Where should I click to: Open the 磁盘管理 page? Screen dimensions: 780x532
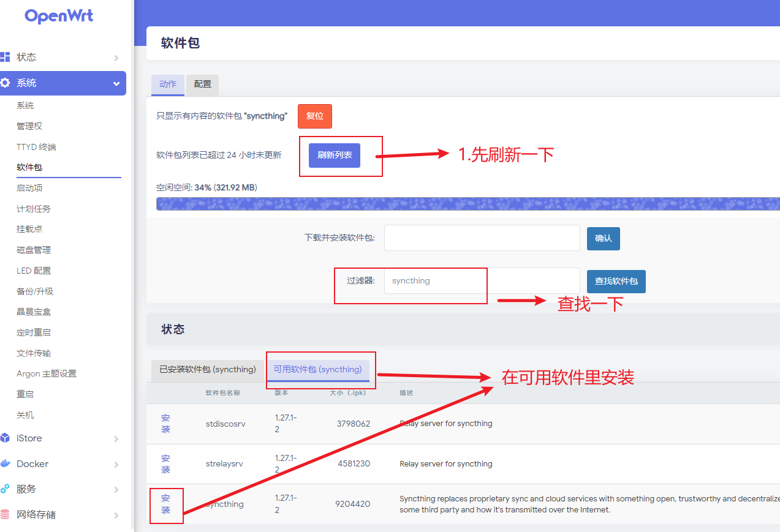34,250
